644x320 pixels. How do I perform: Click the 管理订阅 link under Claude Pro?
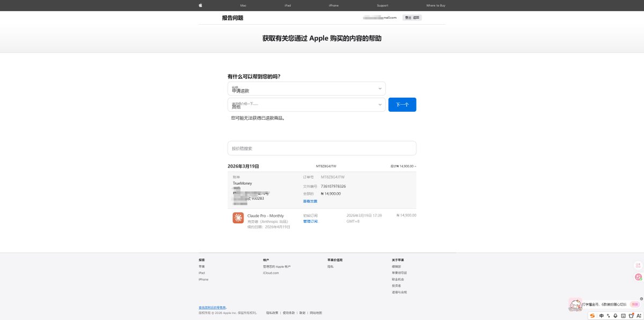click(309, 221)
